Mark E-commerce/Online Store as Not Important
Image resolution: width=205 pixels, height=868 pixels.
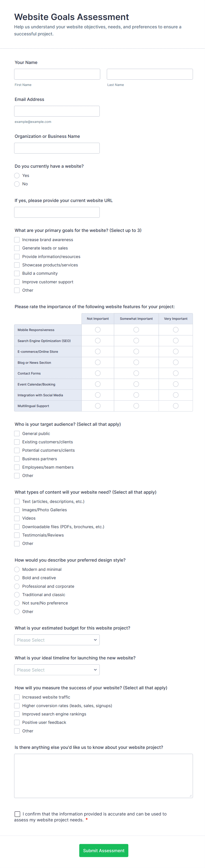(x=98, y=351)
